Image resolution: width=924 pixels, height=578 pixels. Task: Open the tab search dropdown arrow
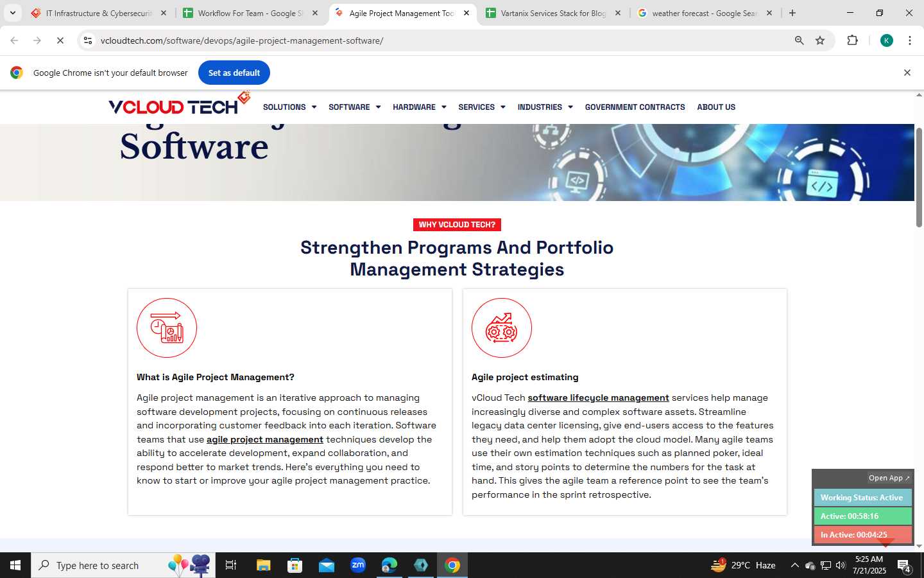(12, 13)
